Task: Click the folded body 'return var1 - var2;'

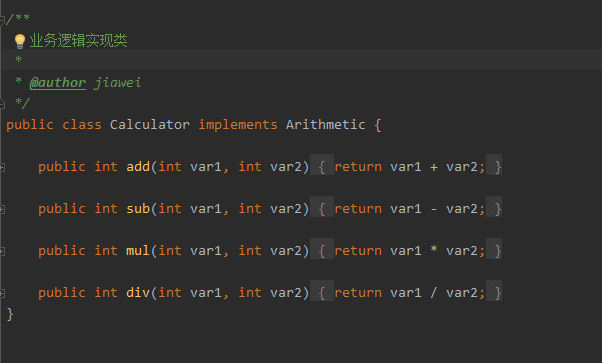Action: pos(410,209)
